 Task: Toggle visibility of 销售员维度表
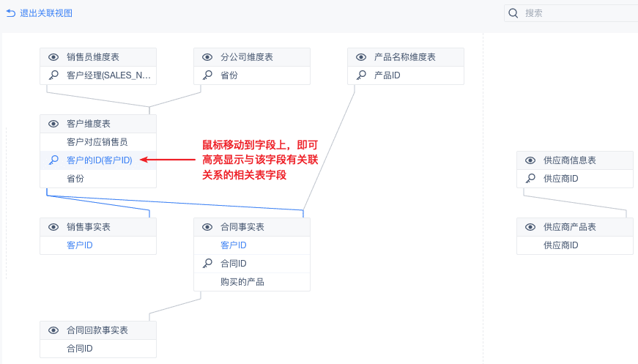[53, 57]
